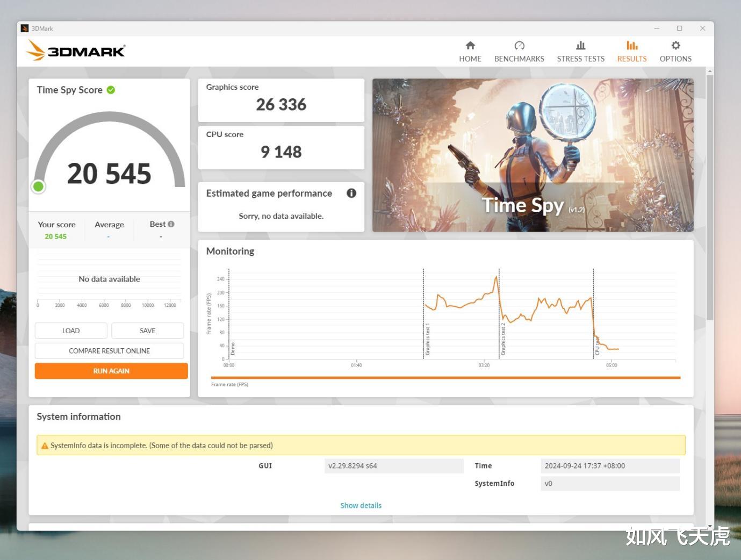Switch to the BENCHMARKS tab
This screenshot has height=560, width=741.
[x=519, y=52]
